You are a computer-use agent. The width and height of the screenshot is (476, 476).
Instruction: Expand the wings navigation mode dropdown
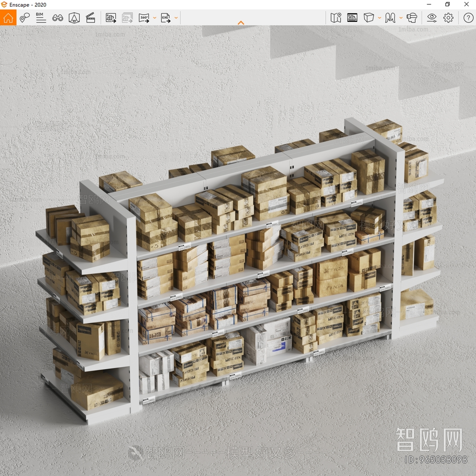[401, 18]
